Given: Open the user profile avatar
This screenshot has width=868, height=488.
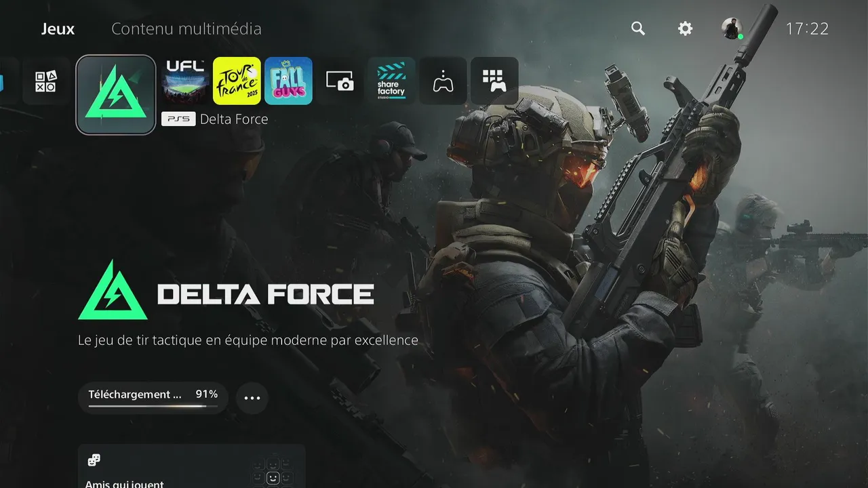Looking at the screenshot, I should coord(732,28).
